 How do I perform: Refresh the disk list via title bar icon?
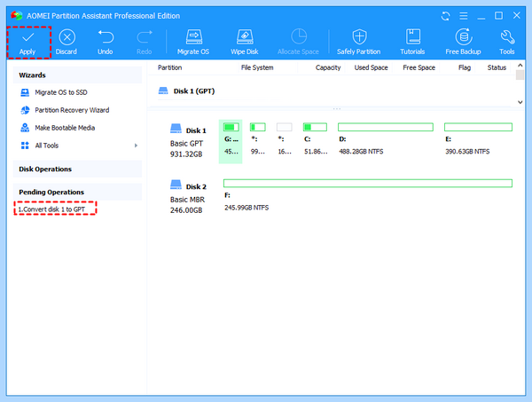tap(445, 16)
